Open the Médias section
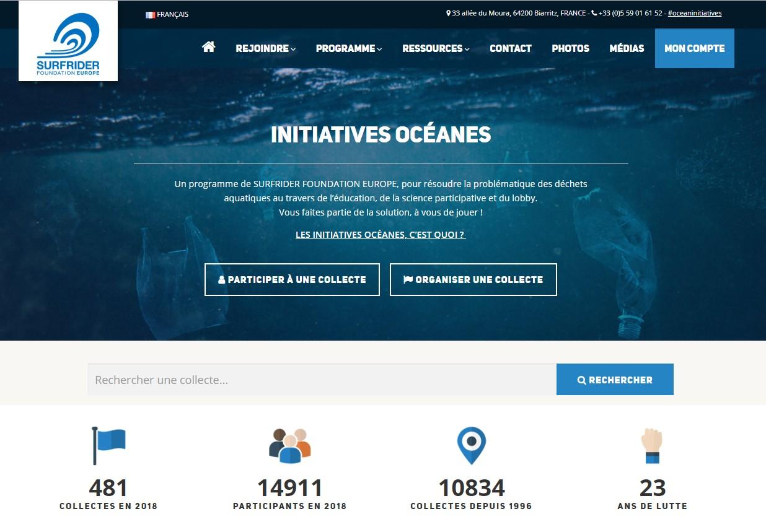Screen dimensions: 766x532 (627, 48)
